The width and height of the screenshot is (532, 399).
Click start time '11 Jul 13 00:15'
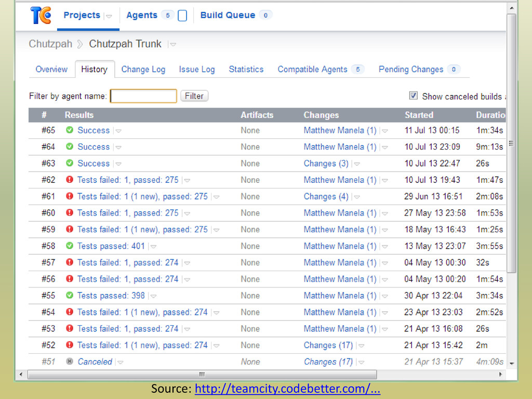click(x=432, y=130)
